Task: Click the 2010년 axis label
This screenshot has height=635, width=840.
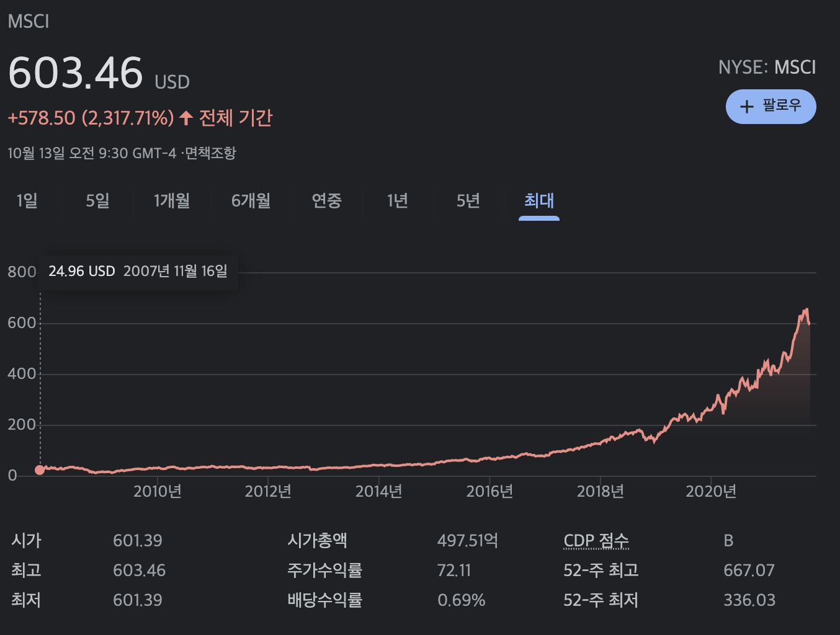Action: point(158,492)
